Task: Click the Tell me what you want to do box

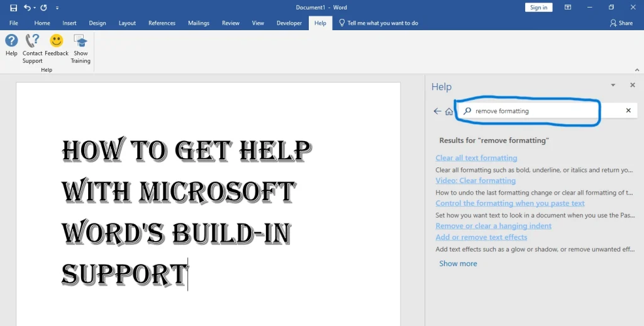Action: tap(378, 23)
